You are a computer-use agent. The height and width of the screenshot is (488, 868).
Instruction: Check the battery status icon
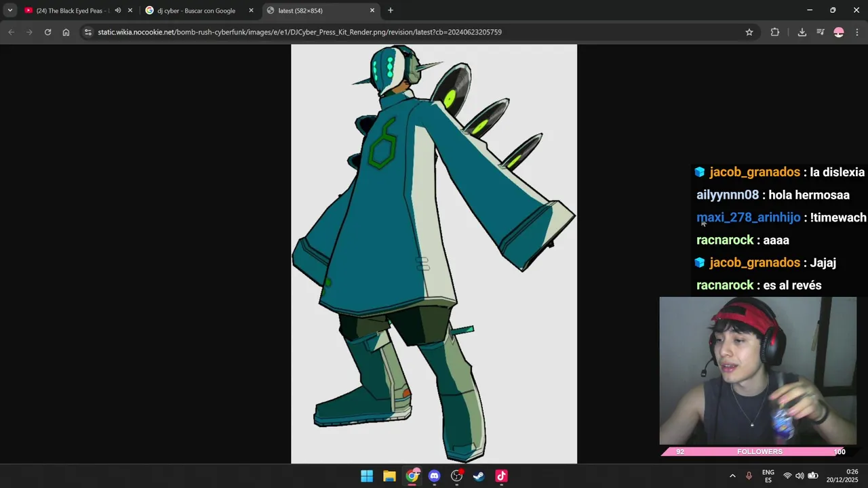coord(812,476)
